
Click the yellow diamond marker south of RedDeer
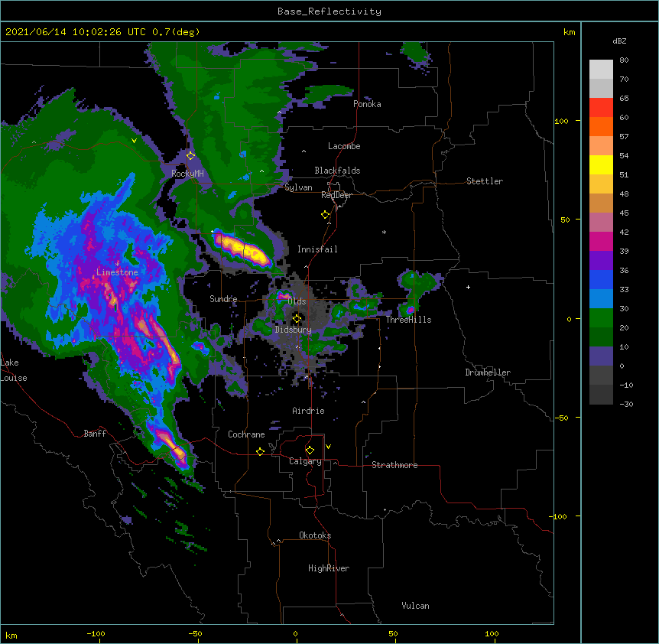pyautogui.click(x=326, y=215)
